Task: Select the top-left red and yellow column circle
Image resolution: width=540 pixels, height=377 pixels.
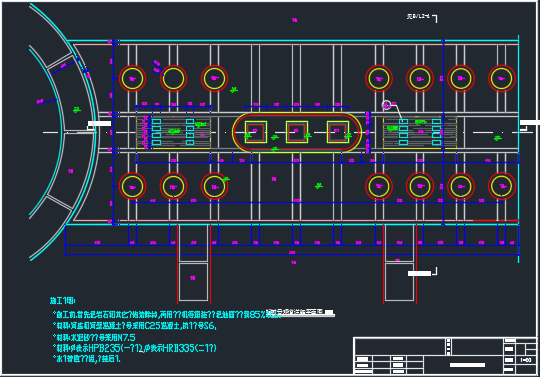Action: pyautogui.click(x=132, y=78)
